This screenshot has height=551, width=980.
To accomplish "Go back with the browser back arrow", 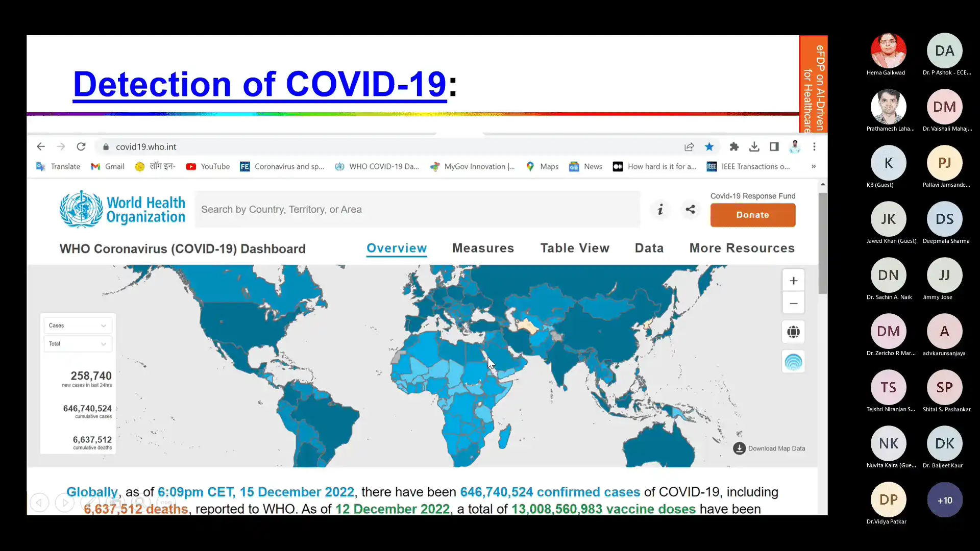I will [x=41, y=147].
